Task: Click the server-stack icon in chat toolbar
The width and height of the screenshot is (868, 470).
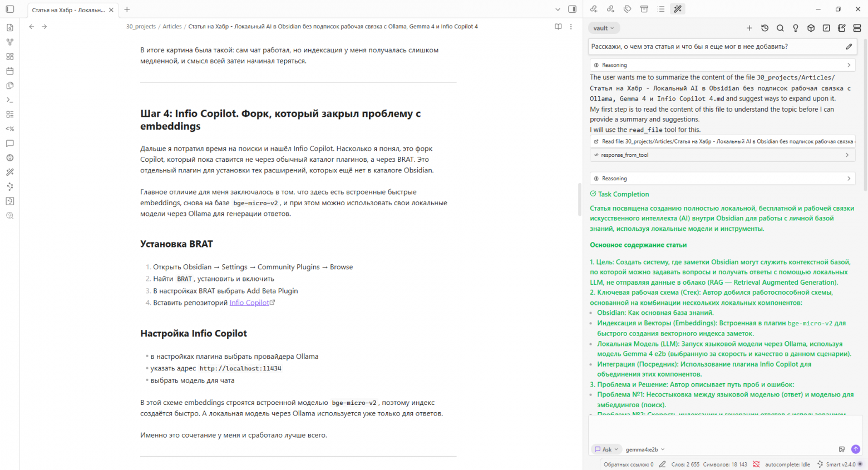Action: pos(857,28)
